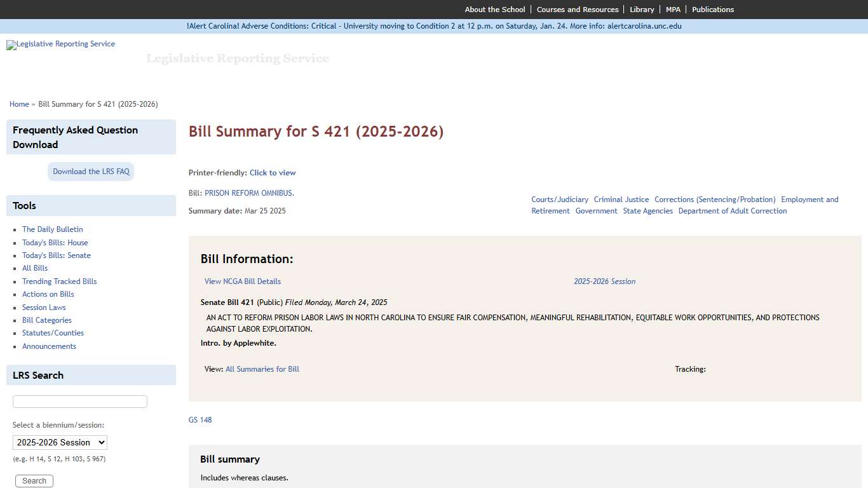Viewport: 868px width, 488px height.
Task: Open Session Laws page
Action: [x=43, y=307]
